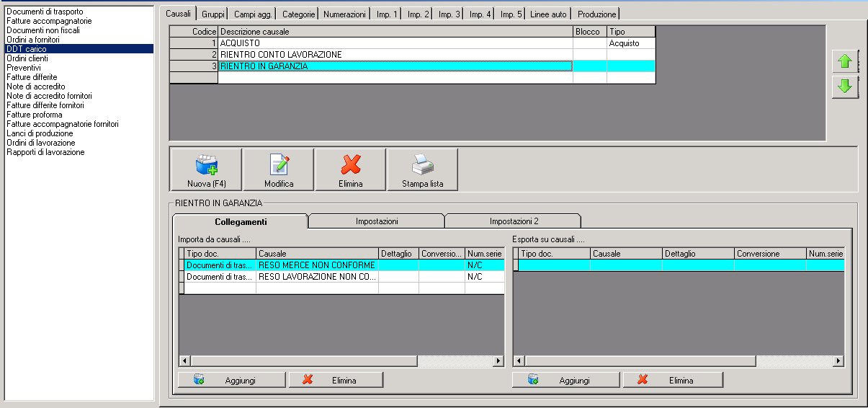Select the ACQUISTO causale row
This screenshot has width=868, height=408.
tap(413, 43)
